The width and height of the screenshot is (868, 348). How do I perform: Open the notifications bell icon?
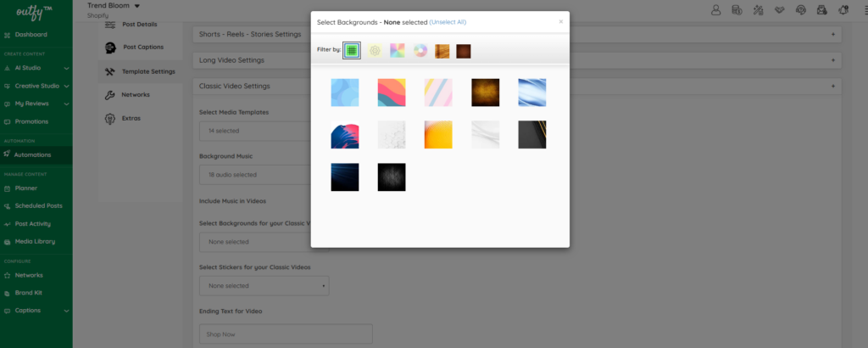click(843, 9)
